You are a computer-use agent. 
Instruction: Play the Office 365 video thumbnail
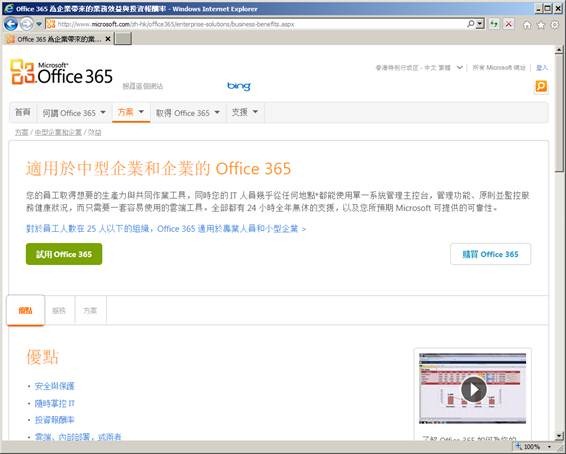click(x=474, y=389)
